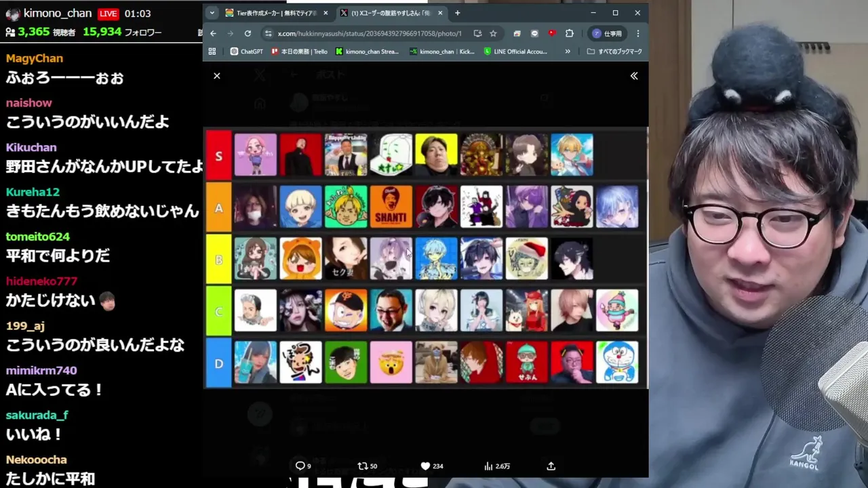View site information icon in address bar
This screenshot has height=488, width=868.
pyautogui.click(x=269, y=33)
